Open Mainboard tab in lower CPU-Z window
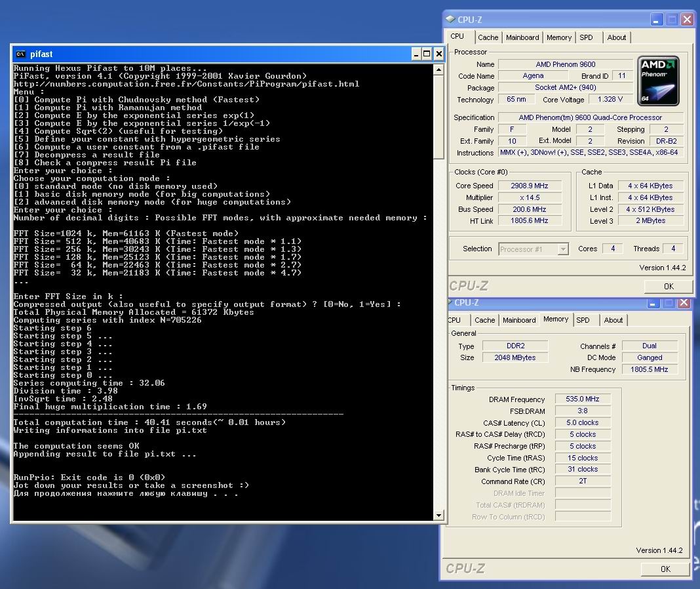Image resolution: width=700 pixels, height=589 pixels. [x=519, y=320]
